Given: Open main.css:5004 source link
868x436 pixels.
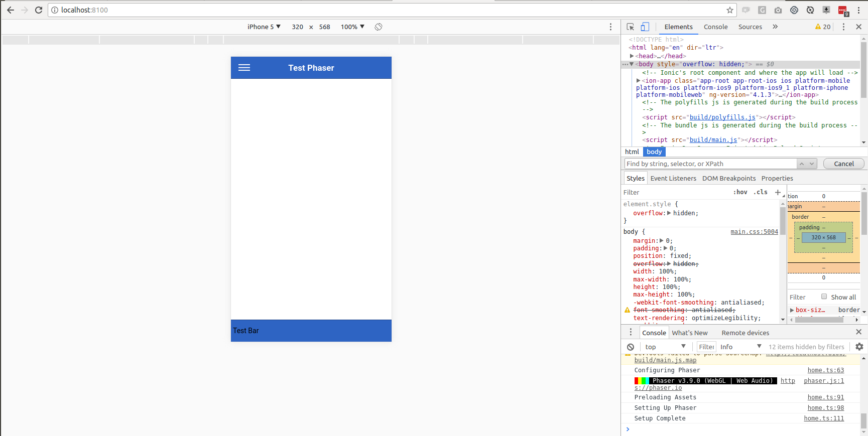Looking at the screenshot, I should 754,232.
